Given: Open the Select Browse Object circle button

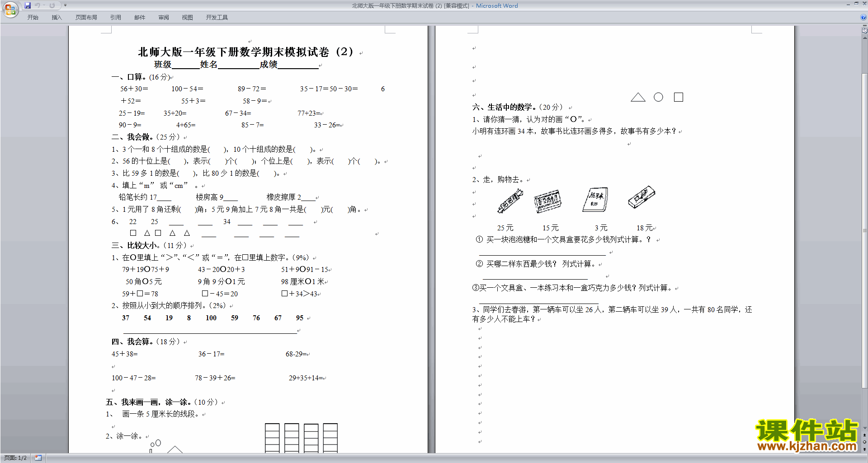Looking at the screenshot, I should click(x=864, y=442).
